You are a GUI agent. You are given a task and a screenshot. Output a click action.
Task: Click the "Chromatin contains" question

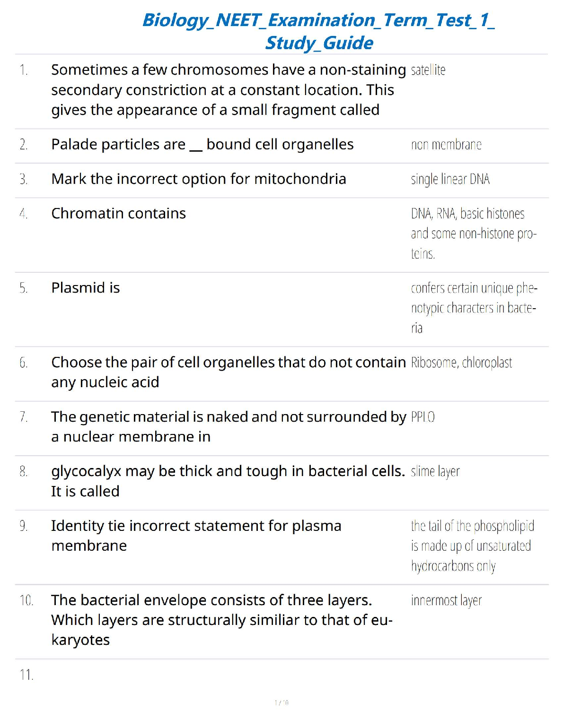[118, 214]
